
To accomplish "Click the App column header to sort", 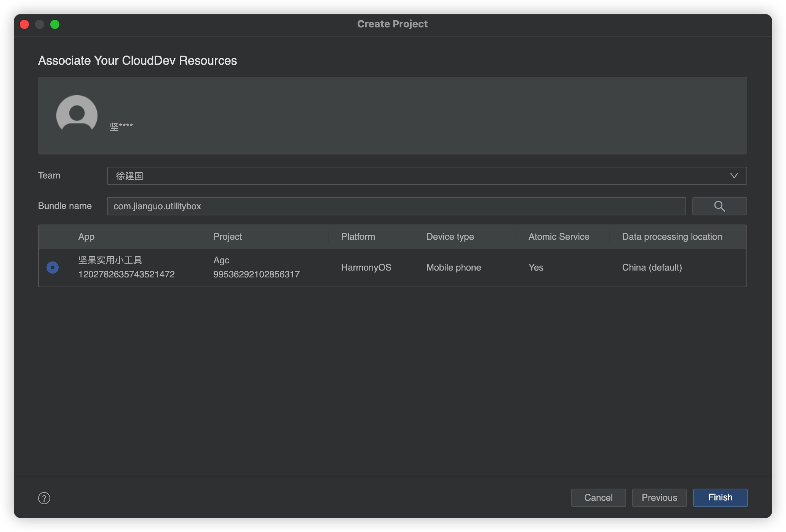I will pyautogui.click(x=86, y=236).
